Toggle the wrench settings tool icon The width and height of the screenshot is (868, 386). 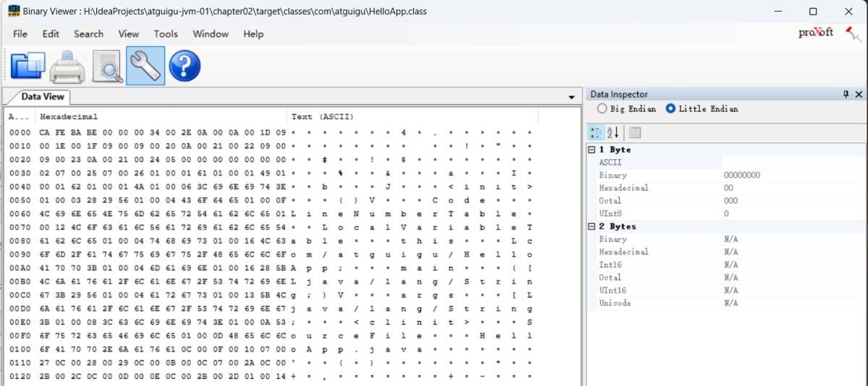click(145, 66)
